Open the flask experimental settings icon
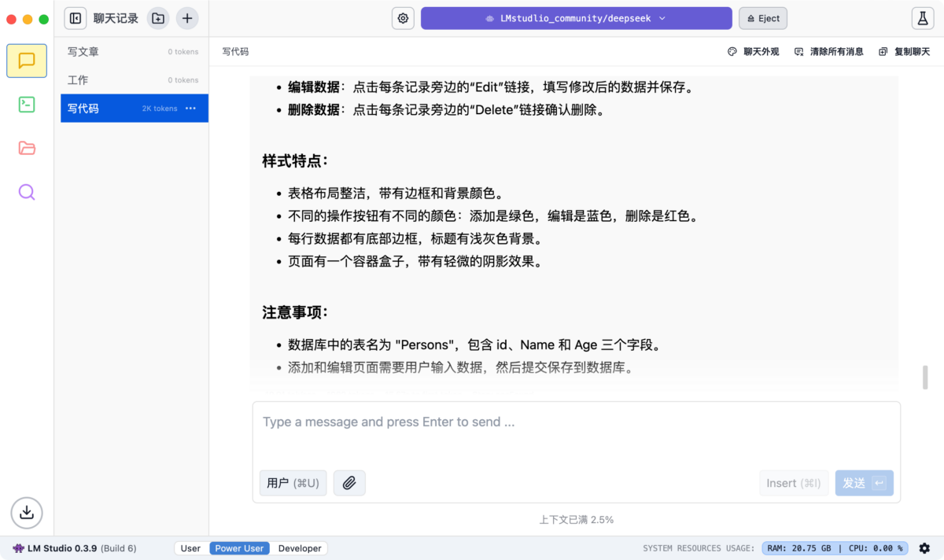944x560 pixels. tap(922, 18)
